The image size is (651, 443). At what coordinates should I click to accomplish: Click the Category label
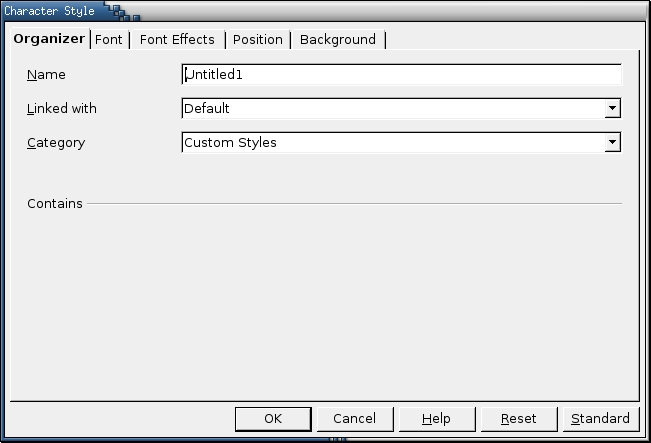click(x=56, y=143)
